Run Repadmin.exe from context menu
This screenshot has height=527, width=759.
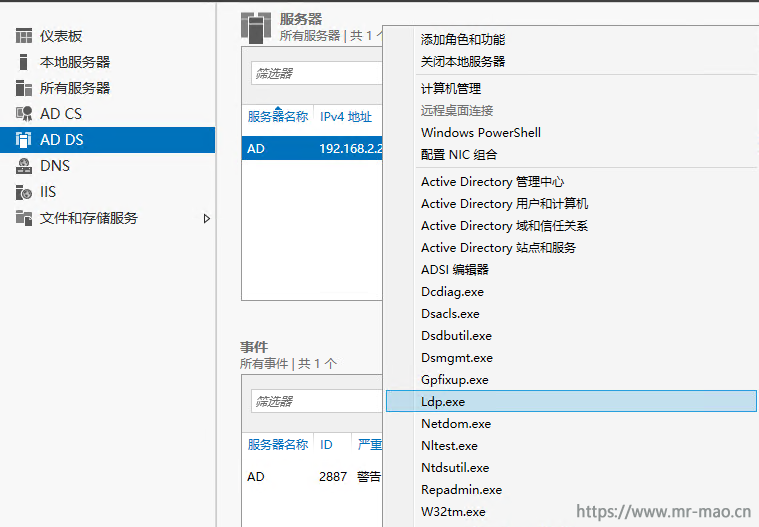pos(461,490)
